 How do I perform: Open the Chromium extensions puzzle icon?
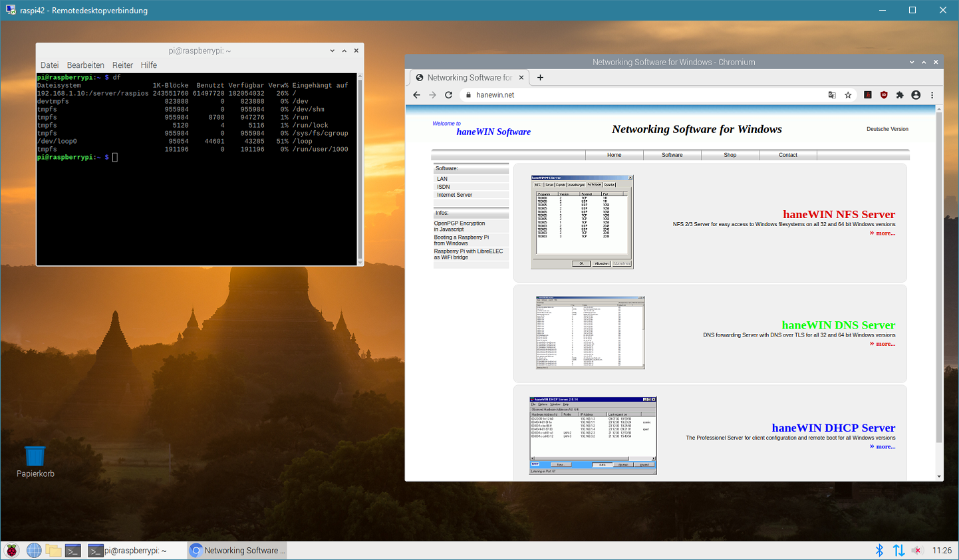(x=900, y=95)
